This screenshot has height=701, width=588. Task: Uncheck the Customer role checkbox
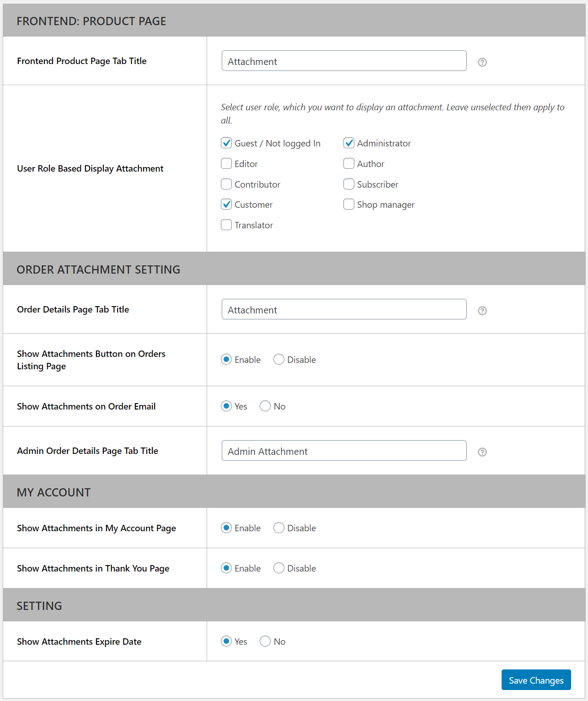click(x=226, y=204)
